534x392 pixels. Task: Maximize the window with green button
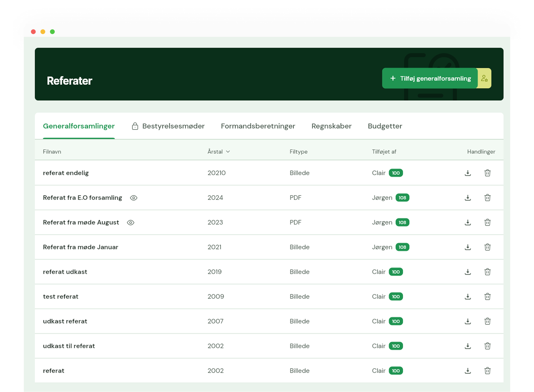pyautogui.click(x=52, y=32)
